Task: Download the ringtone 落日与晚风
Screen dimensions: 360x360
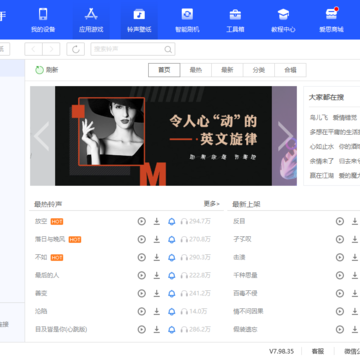Action: 157,239
